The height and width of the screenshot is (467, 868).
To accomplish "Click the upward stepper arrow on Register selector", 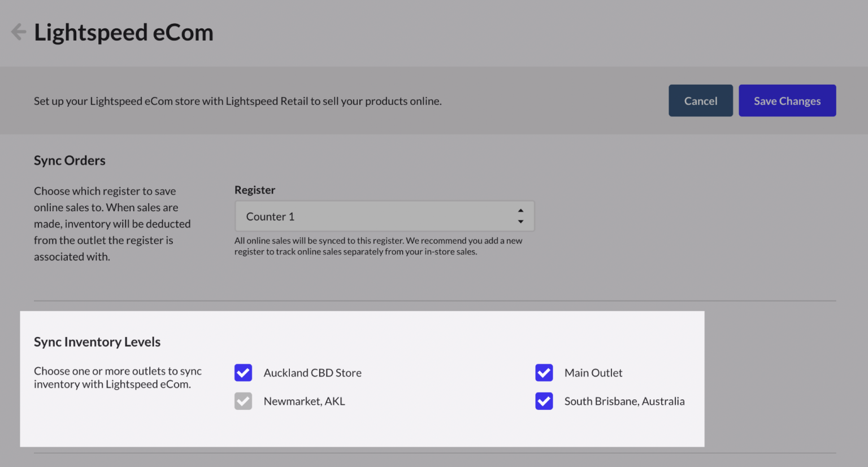I will (x=520, y=210).
